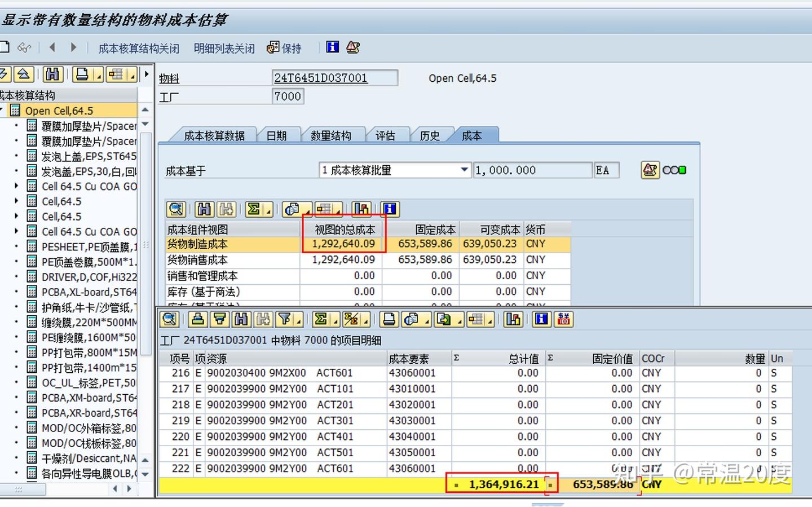Select the Print icon in the item detail toolbar
This screenshot has height=507, width=812.
pos(389,319)
